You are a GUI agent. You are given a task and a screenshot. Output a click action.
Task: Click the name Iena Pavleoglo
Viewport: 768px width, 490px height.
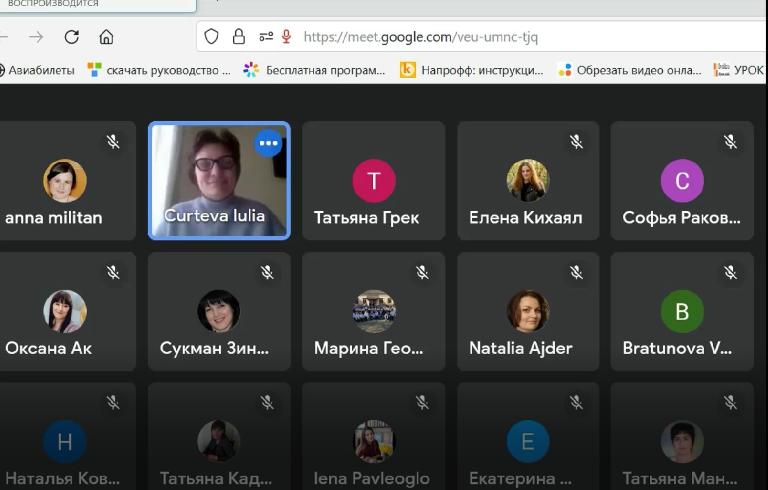(372, 479)
